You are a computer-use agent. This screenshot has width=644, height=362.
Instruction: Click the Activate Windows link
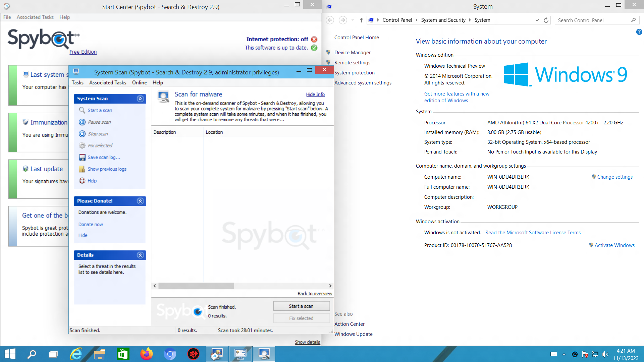(x=614, y=245)
